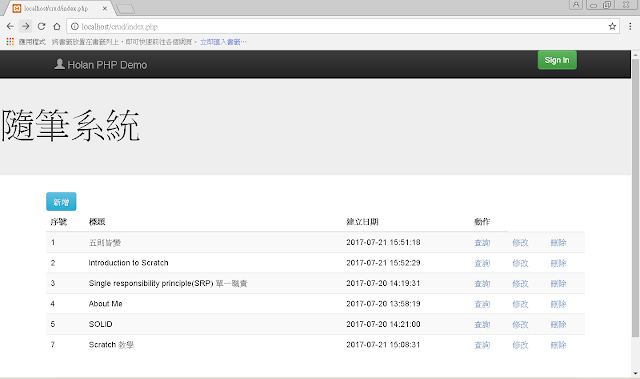Screen dimensions: 640x379
Task: Delete record 1 with 刪除 link
Action: click(558, 243)
